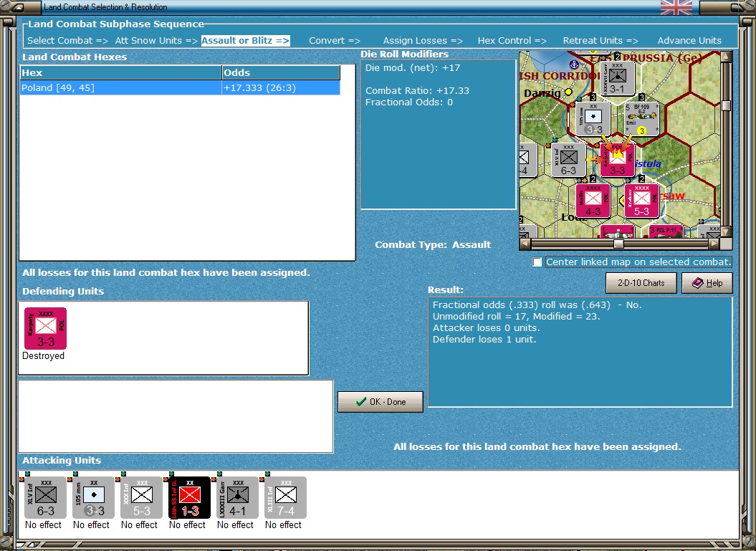Click the anchor port symbol near Danzig
Viewport: 756px width, 551px height.
coord(574,64)
